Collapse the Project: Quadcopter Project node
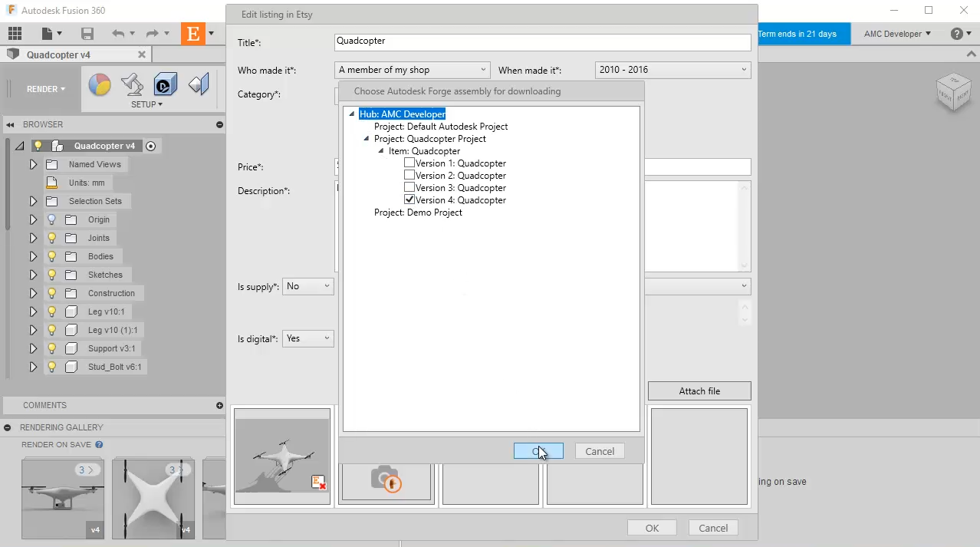The height and width of the screenshot is (547, 980). coord(367,139)
